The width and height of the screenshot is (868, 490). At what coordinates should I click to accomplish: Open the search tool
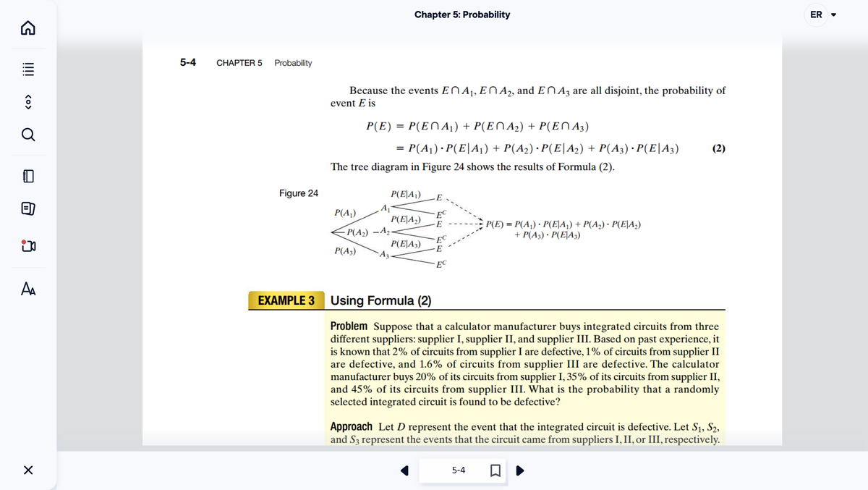(27, 135)
